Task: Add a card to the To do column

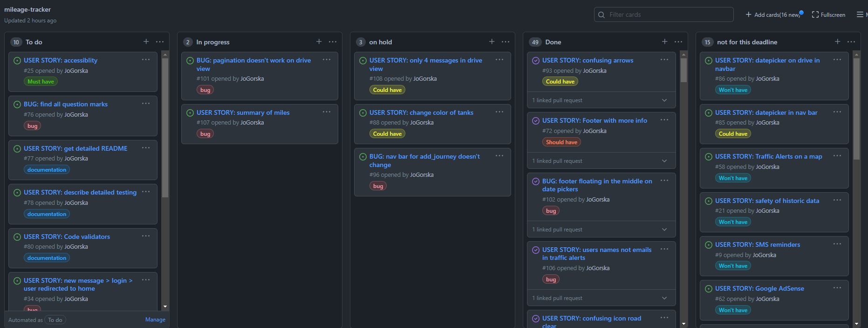Action: (146, 42)
